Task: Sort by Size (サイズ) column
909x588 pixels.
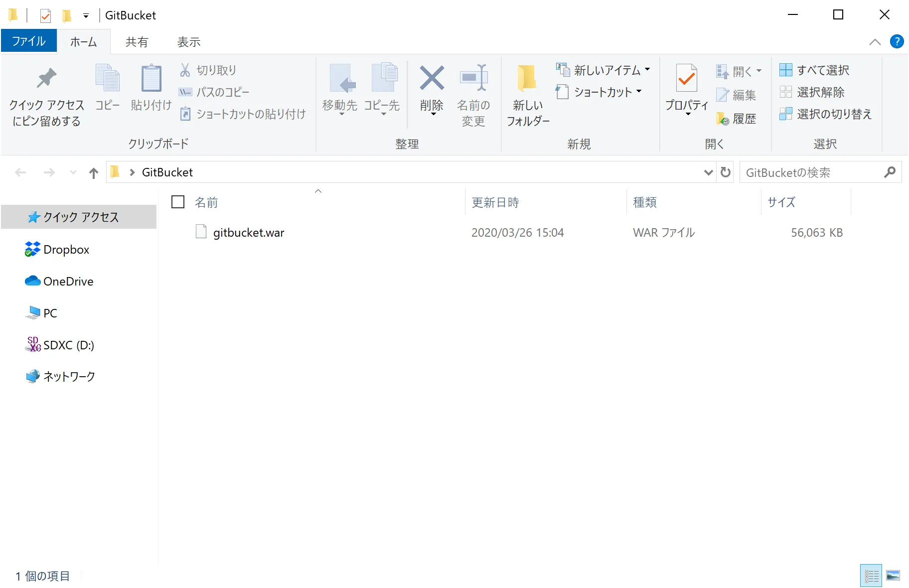Action: point(781,202)
